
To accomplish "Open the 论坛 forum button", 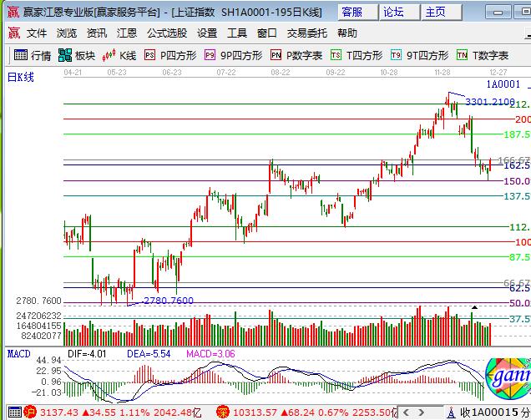I will (x=393, y=13).
